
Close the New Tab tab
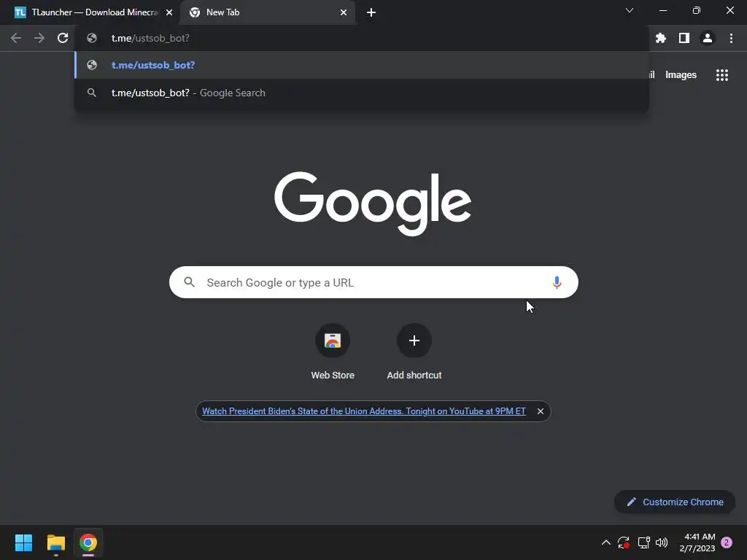pyautogui.click(x=344, y=12)
